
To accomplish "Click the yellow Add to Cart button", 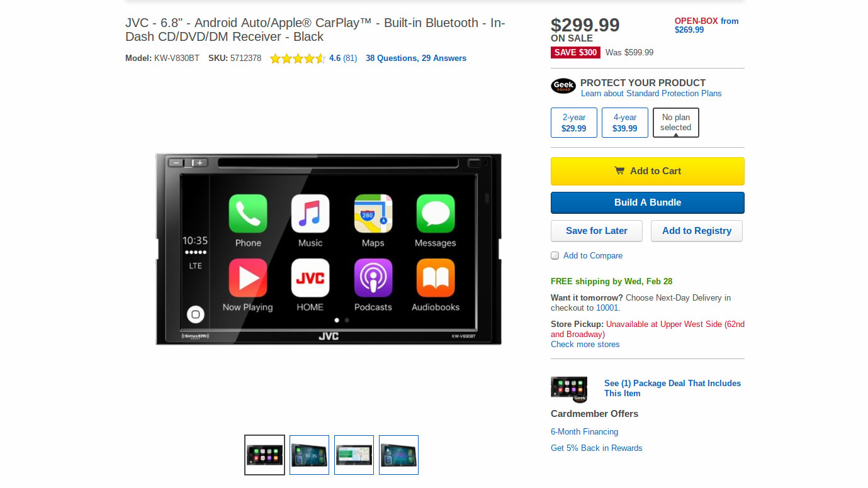I will click(x=648, y=171).
